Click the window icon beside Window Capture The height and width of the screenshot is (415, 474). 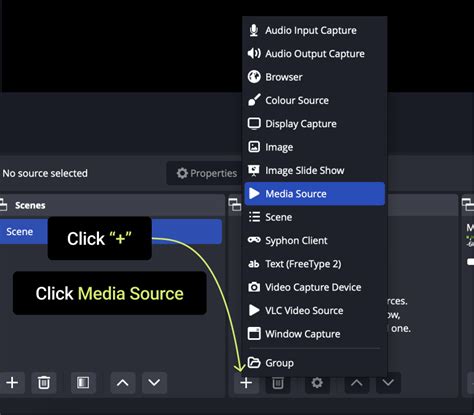pyautogui.click(x=254, y=333)
